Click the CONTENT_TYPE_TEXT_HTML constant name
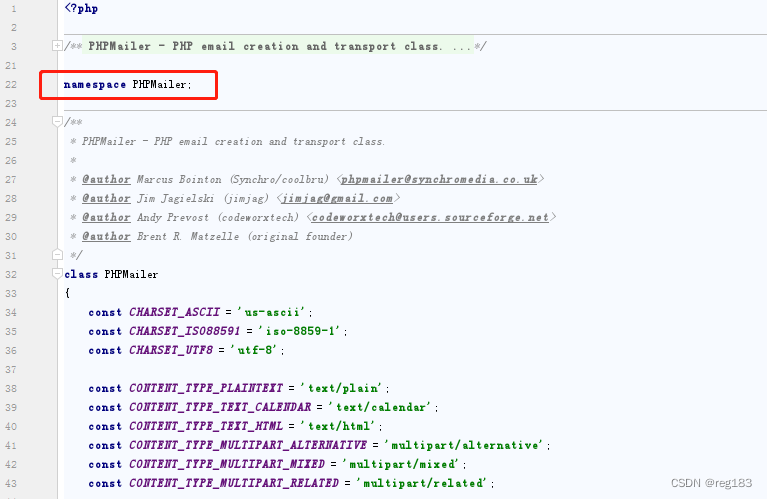767x499 pixels. pyautogui.click(x=206, y=427)
